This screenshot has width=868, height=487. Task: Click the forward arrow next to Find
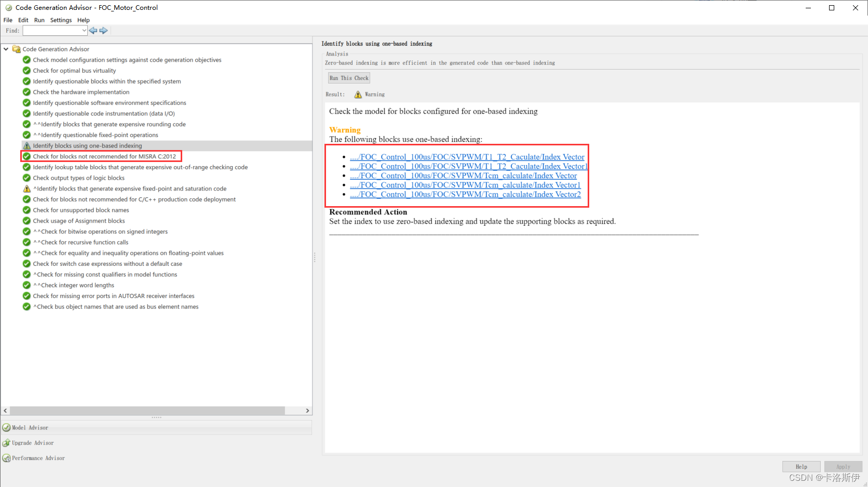pyautogui.click(x=103, y=31)
